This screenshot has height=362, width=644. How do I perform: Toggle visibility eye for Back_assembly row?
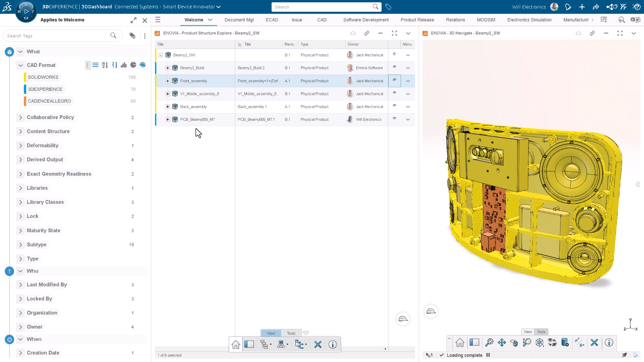coord(394,106)
